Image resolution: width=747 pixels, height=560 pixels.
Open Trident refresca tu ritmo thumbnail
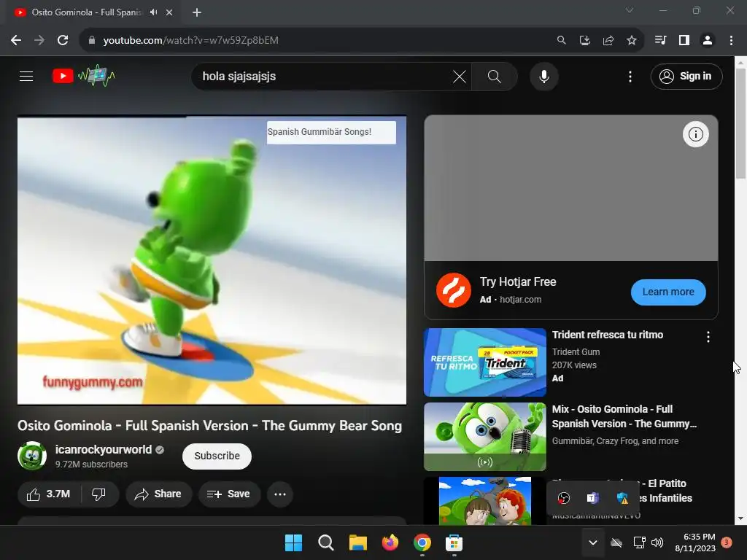click(x=485, y=362)
